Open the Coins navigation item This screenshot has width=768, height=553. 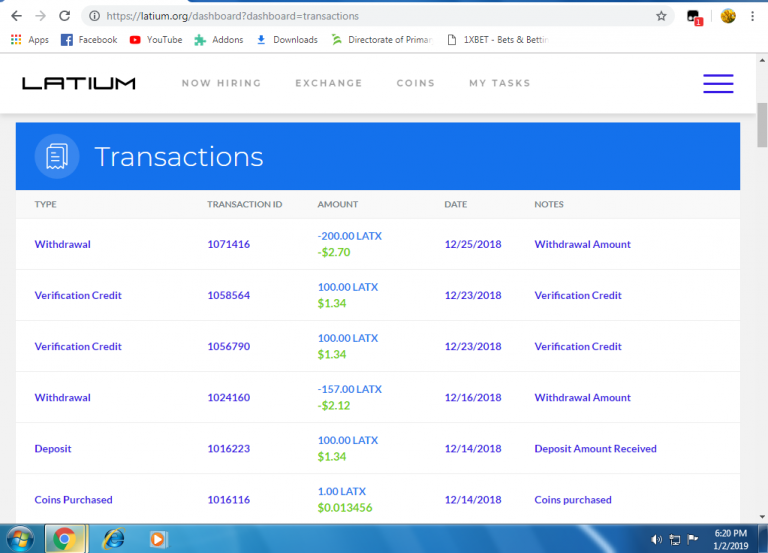point(415,83)
